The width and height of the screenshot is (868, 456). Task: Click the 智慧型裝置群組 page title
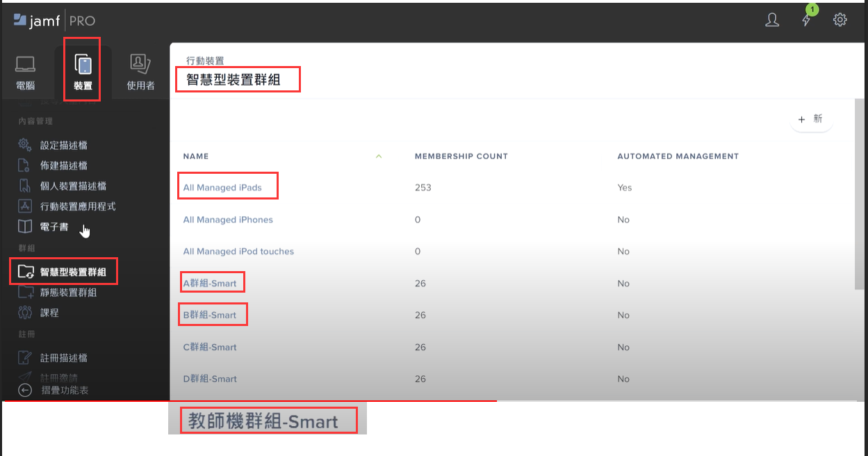(234, 79)
